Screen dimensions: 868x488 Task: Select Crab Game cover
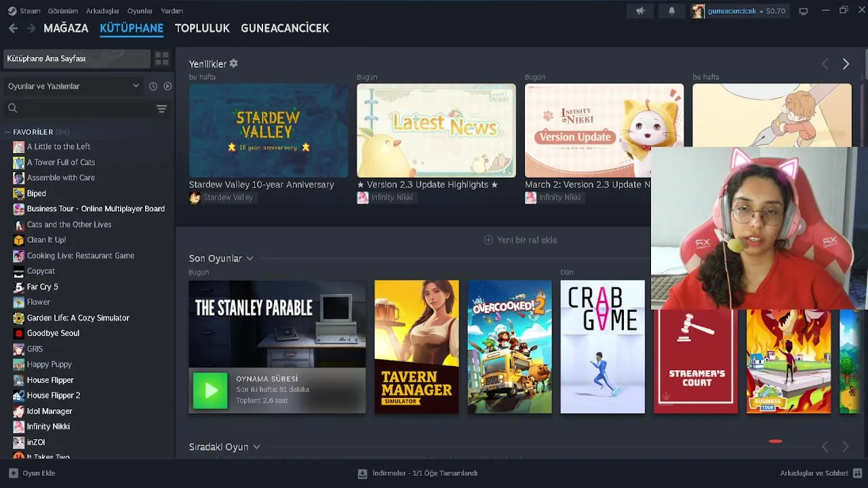tap(603, 347)
